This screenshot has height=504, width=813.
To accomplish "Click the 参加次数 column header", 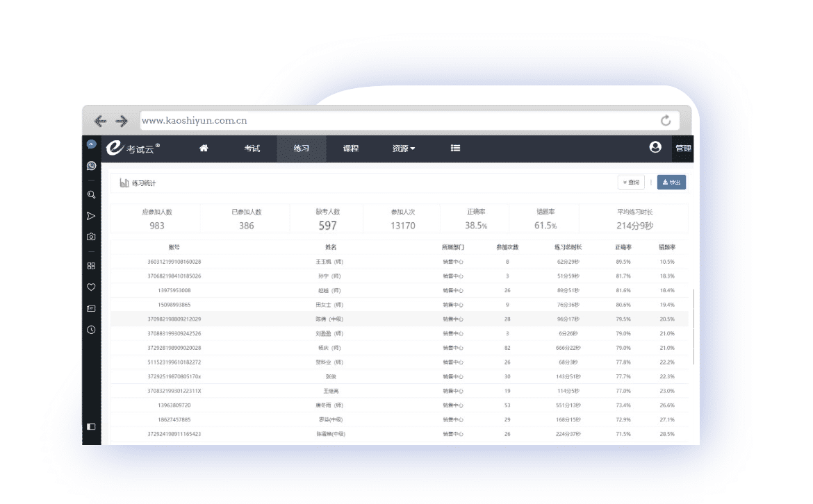I will click(507, 248).
